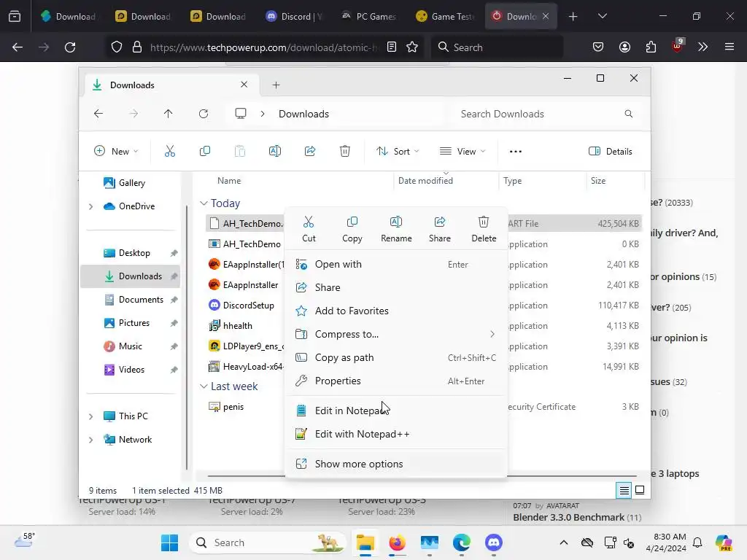Image resolution: width=747 pixels, height=560 pixels.
Task: Click the taskbar Search box
Action: click(268, 542)
